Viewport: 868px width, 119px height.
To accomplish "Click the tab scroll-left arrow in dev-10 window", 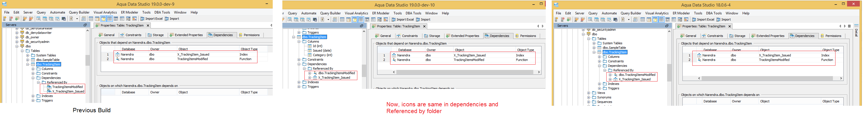I will click(x=538, y=26).
